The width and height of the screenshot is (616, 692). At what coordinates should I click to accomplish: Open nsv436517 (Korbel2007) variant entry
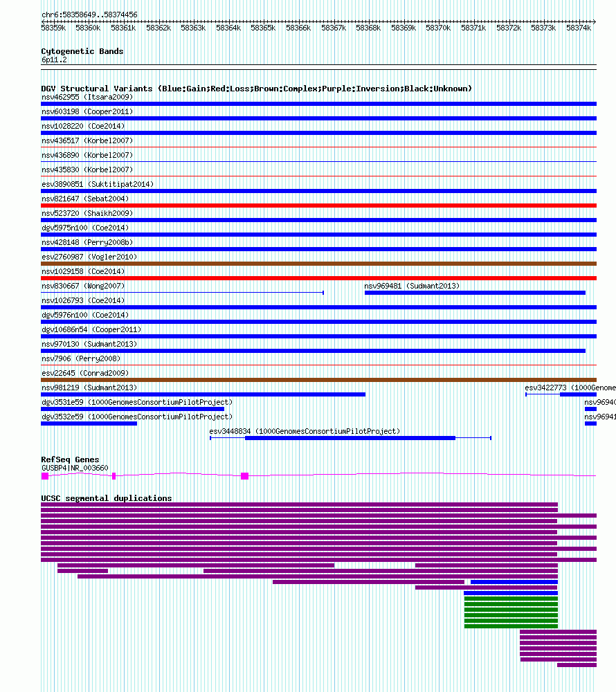pos(87,140)
